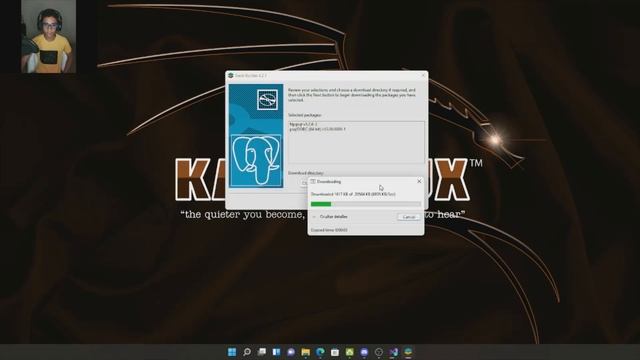
Task: Expand the download details chevron
Action: coord(314,217)
